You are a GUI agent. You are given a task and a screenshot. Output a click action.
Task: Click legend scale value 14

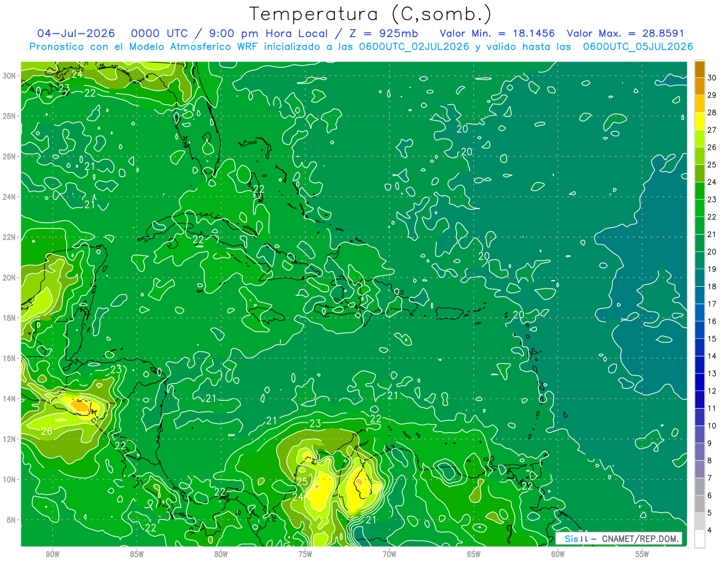pos(712,356)
